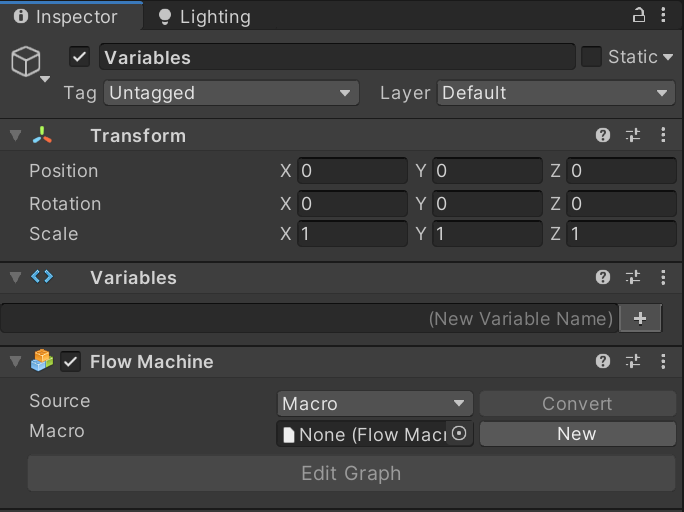
Task: Click the Variables component code-brackets icon
Action: click(x=42, y=276)
